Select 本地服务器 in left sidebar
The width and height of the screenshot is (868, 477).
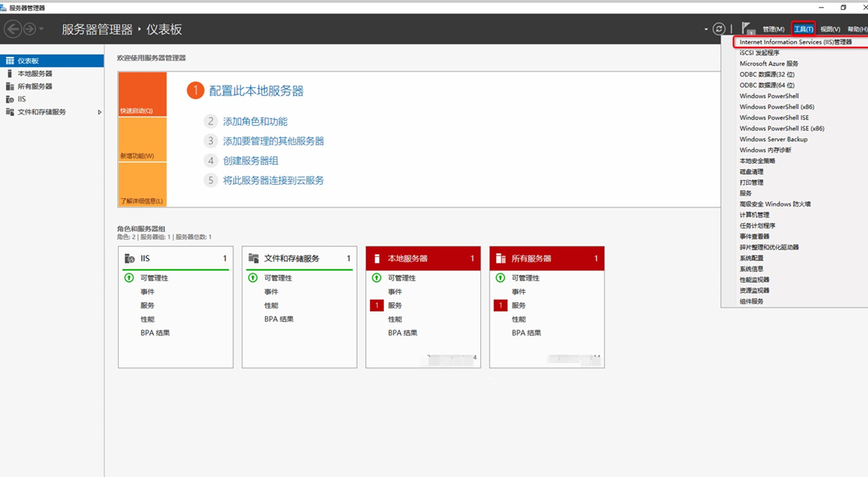[35, 74]
